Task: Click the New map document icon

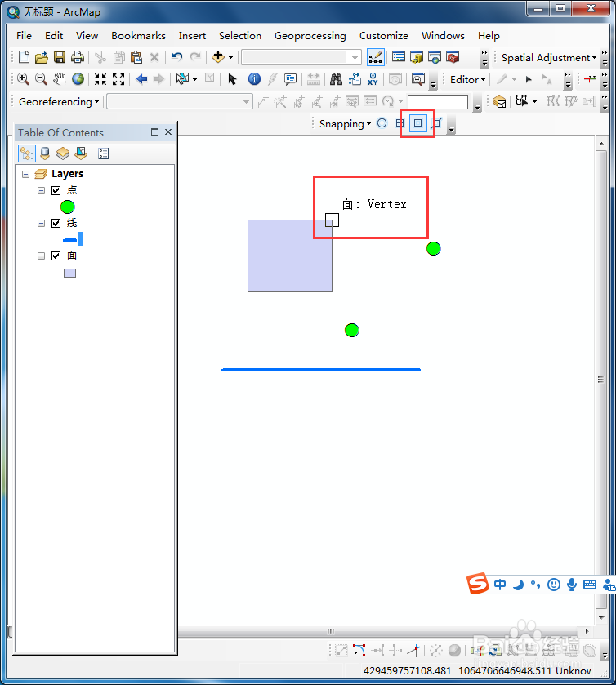Action: [x=24, y=57]
